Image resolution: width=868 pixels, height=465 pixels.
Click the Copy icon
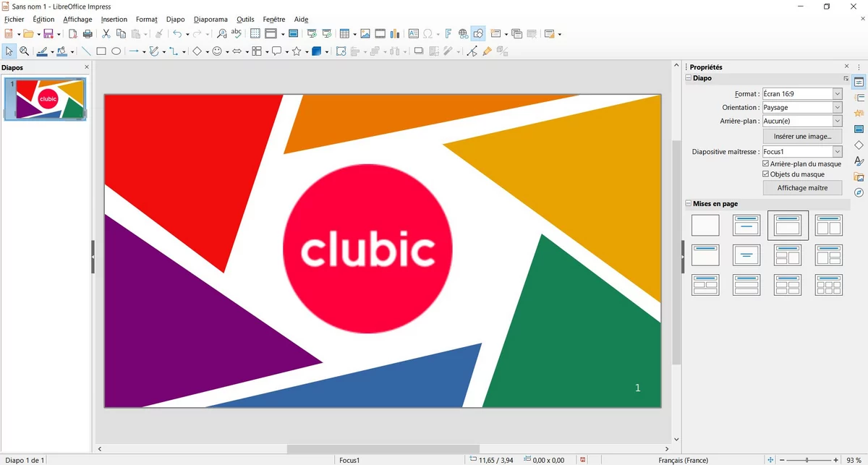[121, 34]
